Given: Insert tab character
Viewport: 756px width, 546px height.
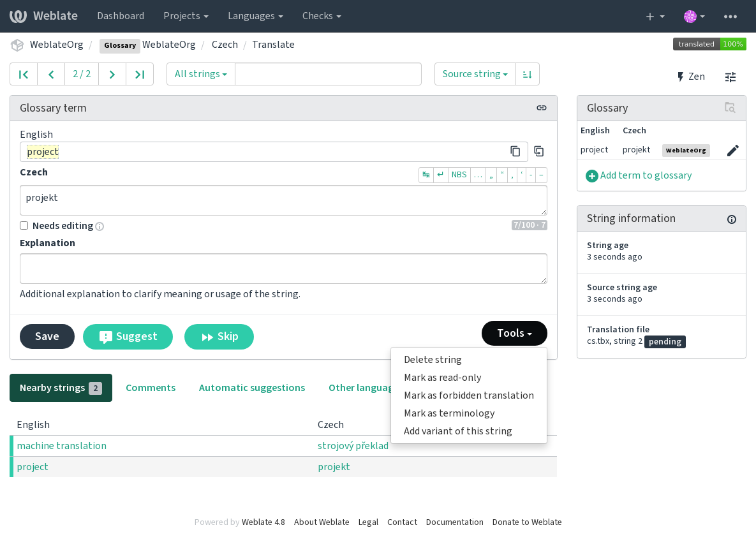Looking at the screenshot, I should [426, 174].
